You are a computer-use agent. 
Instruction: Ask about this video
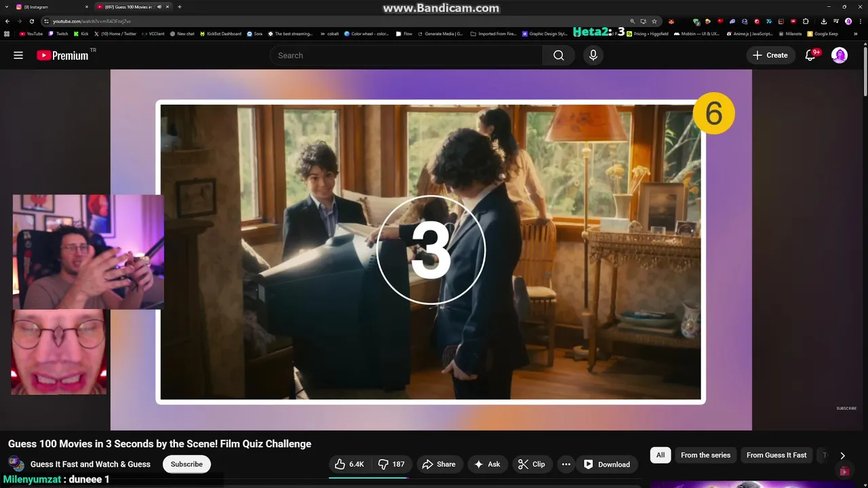point(487,464)
